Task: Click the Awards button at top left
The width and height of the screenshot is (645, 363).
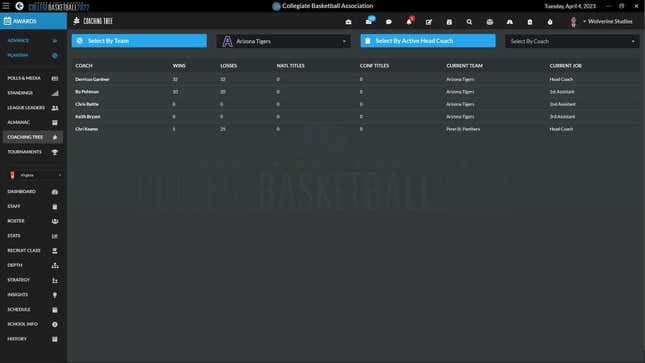Action: coord(33,21)
